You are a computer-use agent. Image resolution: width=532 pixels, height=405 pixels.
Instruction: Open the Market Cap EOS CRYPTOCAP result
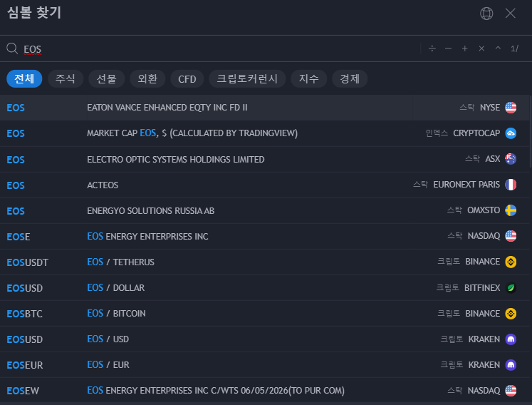pos(265,133)
